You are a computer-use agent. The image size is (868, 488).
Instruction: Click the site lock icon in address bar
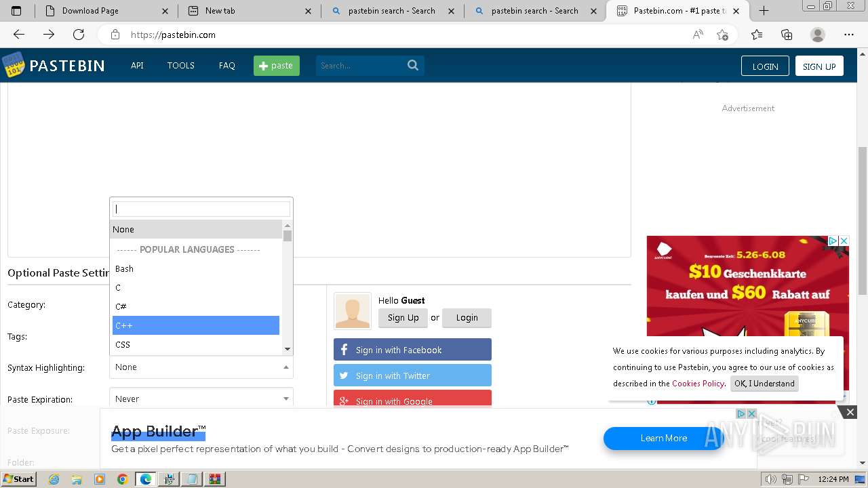[x=115, y=35]
